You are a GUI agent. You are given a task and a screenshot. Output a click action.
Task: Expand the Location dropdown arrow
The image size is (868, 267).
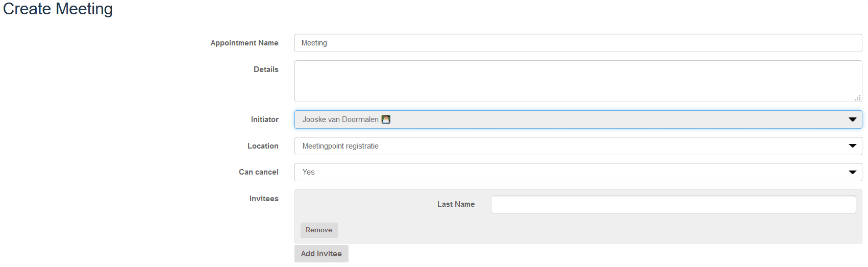tap(852, 146)
